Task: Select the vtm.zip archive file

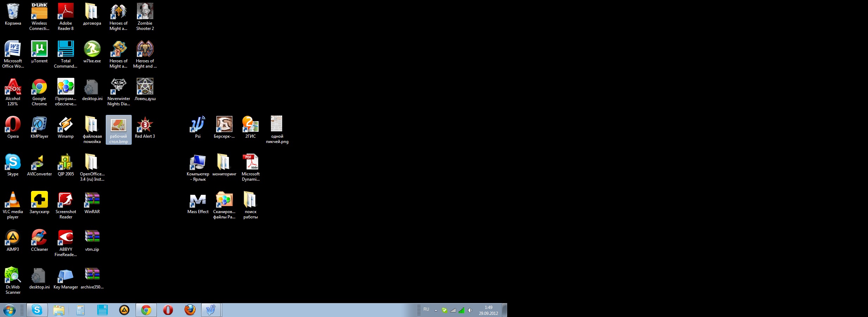Action: coord(92,241)
